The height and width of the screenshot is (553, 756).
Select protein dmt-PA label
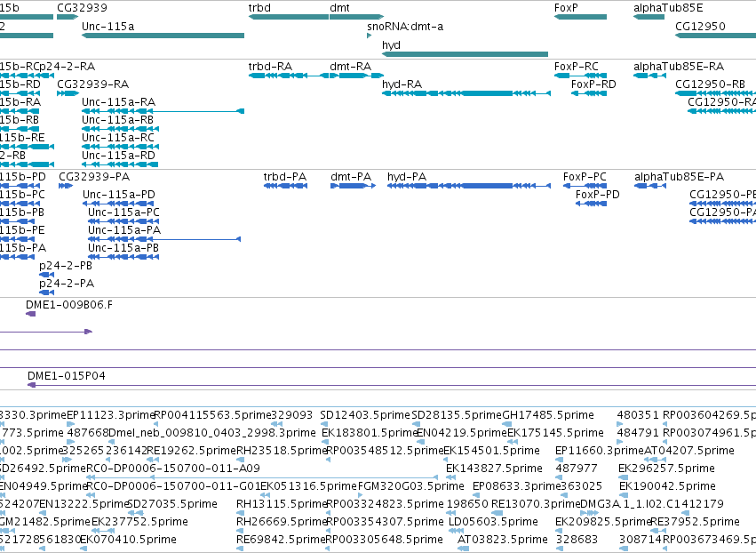[351, 177]
